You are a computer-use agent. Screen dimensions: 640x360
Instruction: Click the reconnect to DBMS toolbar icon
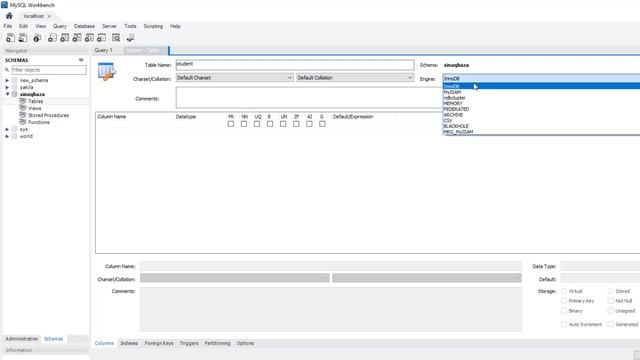130,38
